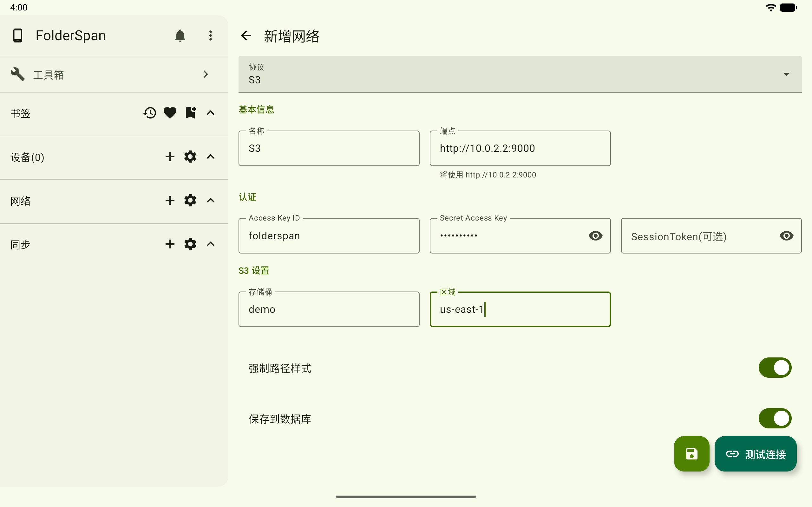Add a bookmark using bookmark-plus icon
This screenshot has width=812, height=507.
(x=191, y=113)
